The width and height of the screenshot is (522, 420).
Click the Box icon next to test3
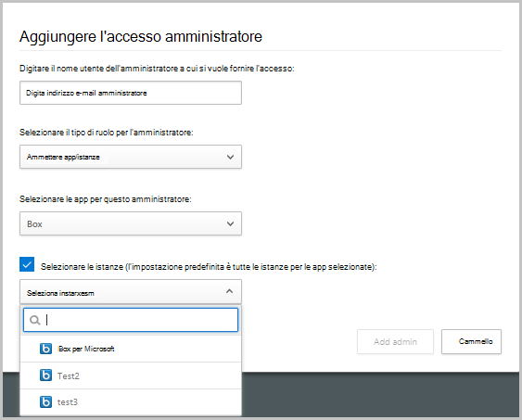click(45, 402)
